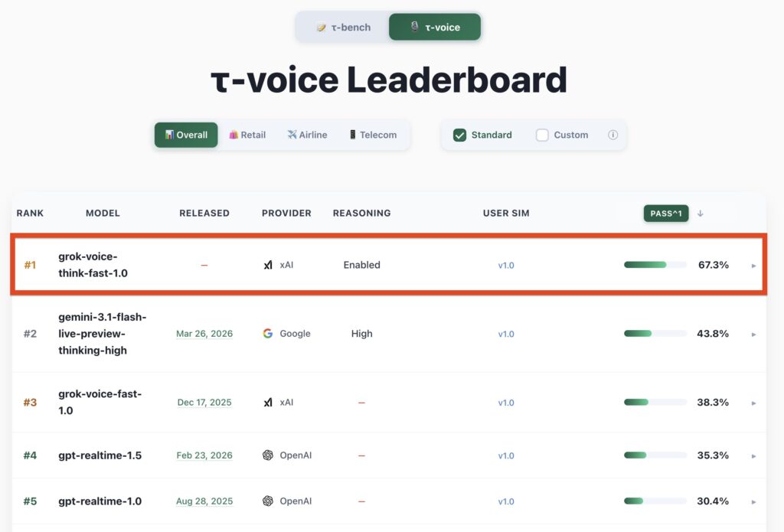Click the xAI logo next to grok-voice-think-fast-1.0
This screenshot has width=784, height=532.
coord(269,265)
